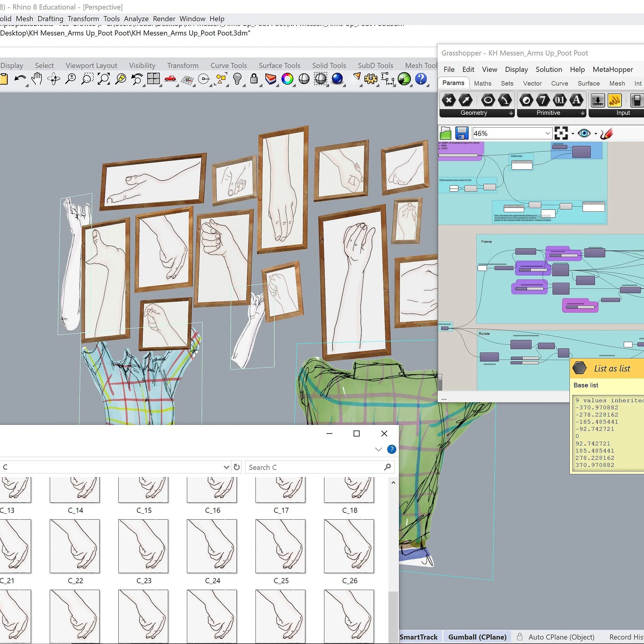Screen dimensions: 644x644
Task: Open the address bar history dropdown
Action: (226, 467)
